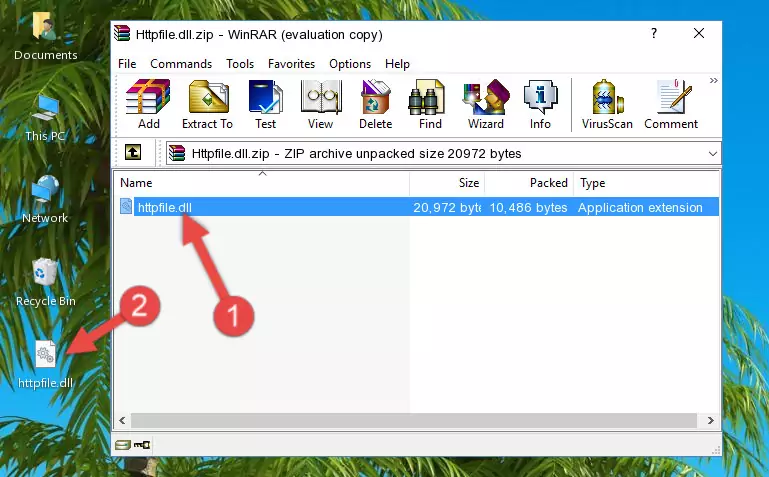Click the question mark help button
The width and height of the screenshot is (769, 477).
(654, 33)
